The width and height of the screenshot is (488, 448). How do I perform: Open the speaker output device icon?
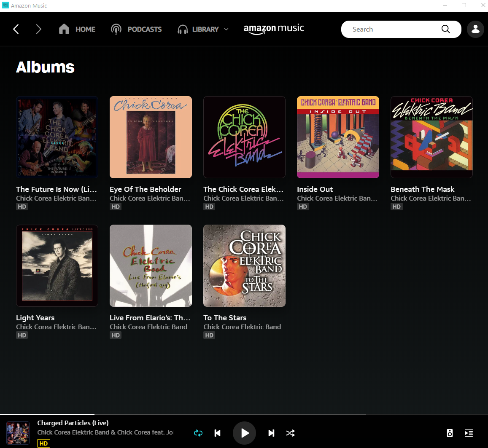coord(450,433)
